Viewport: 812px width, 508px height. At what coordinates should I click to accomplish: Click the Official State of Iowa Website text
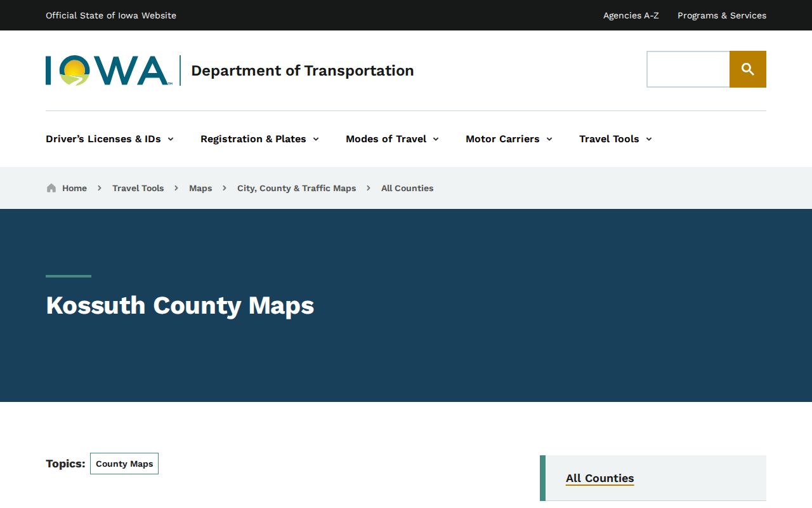tap(111, 15)
